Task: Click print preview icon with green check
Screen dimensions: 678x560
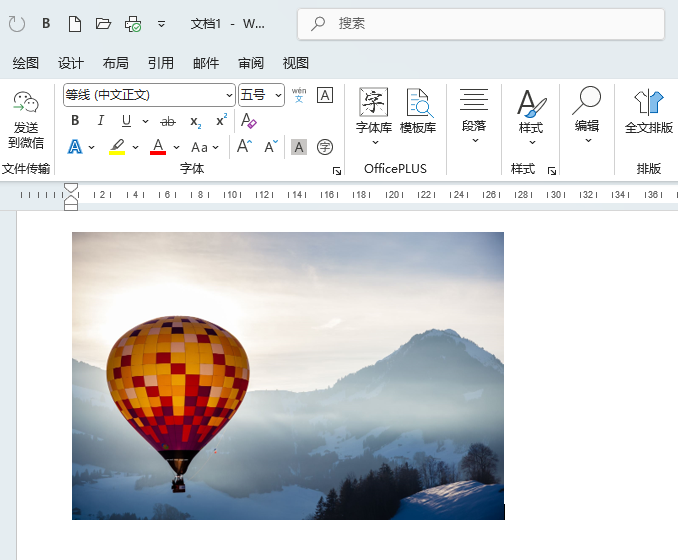Action: [133, 24]
